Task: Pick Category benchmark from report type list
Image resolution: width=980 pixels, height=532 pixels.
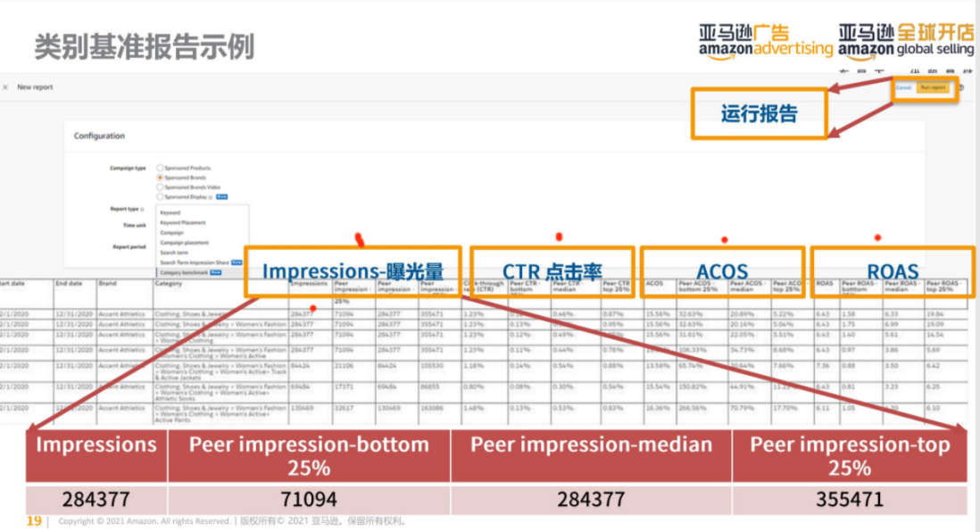Action: [x=184, y=272]
